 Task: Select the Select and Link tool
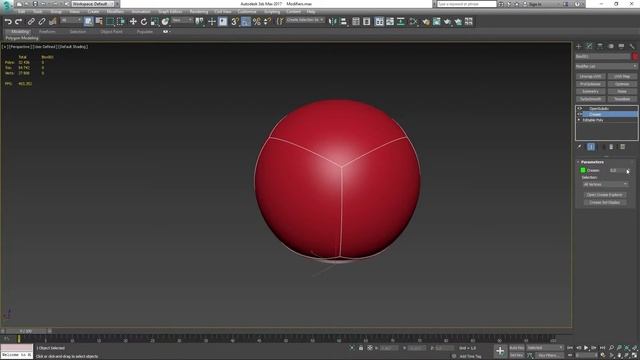31,22
